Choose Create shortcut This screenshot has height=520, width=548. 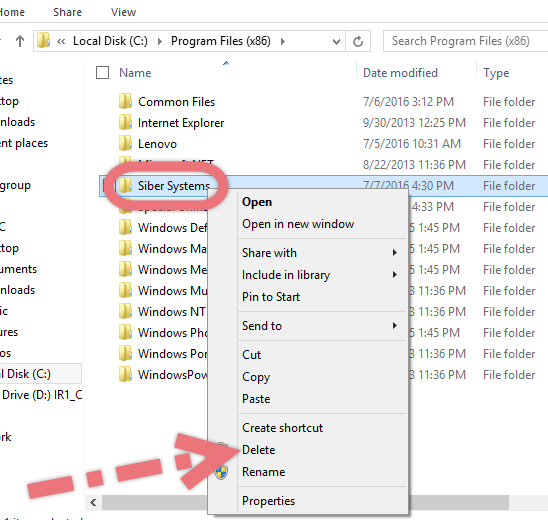(x=282, y=428)
